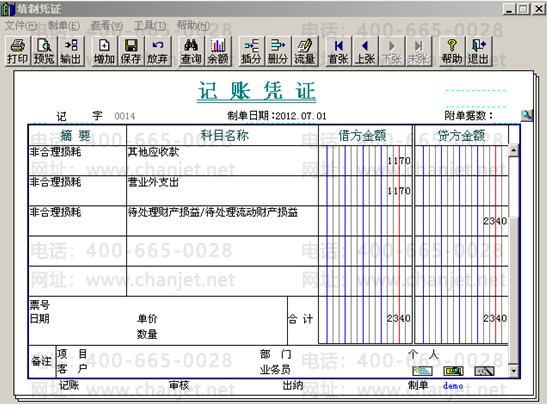
Task: Discard changes with 放弃 icon
Action: (x=158, y=52)
